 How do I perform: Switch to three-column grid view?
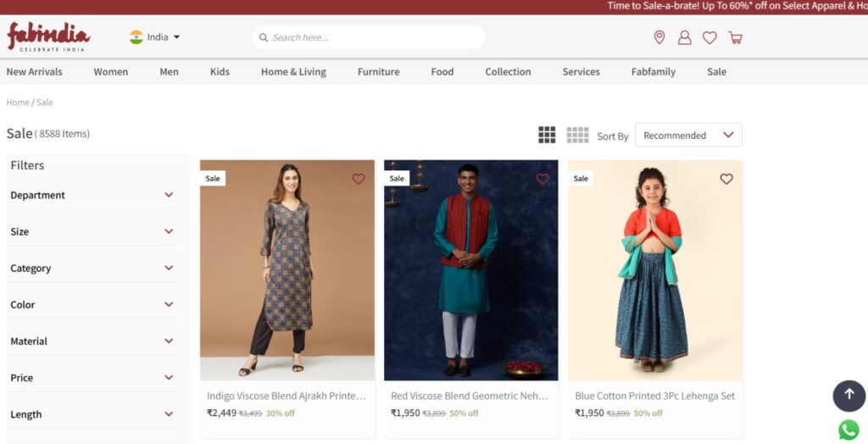click(547, 135)
